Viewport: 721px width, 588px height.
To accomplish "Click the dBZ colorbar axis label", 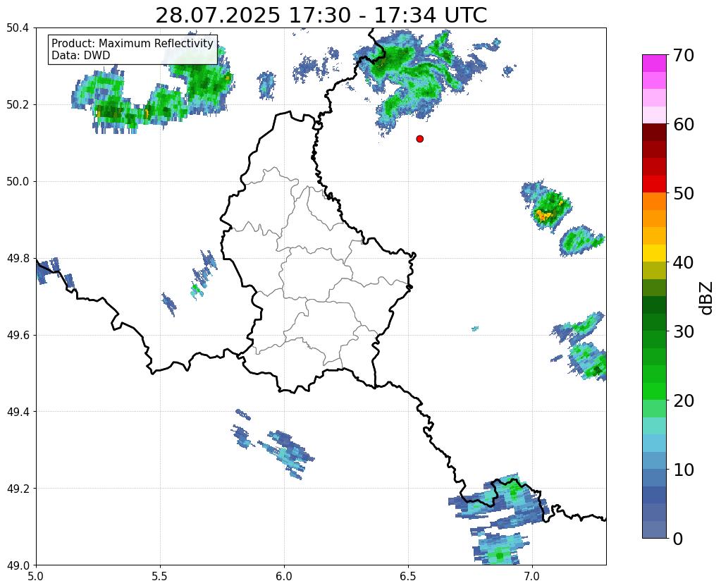I will click(x=707, y=298).
